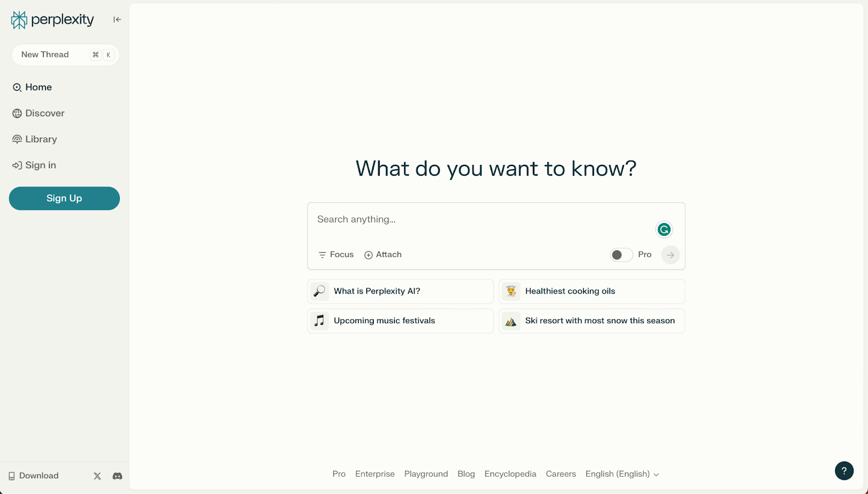Submit search with the arrow button
868x494 pixels.
671,255
